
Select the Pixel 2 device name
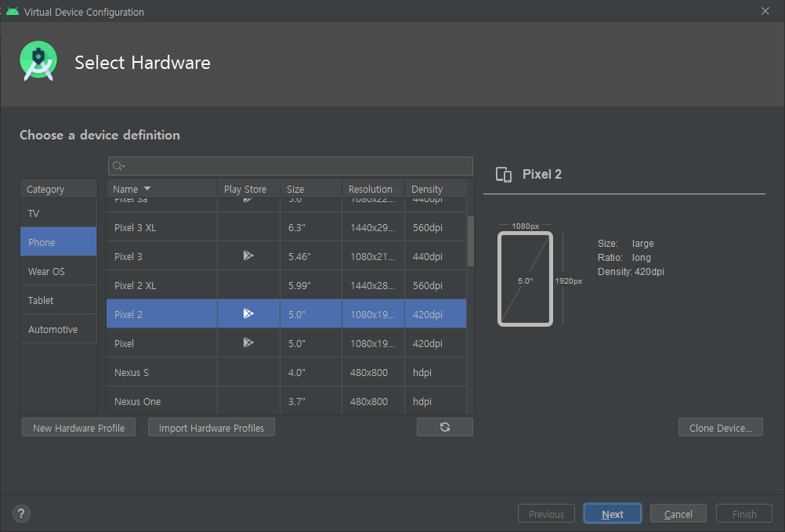click(x=128, y=314)
